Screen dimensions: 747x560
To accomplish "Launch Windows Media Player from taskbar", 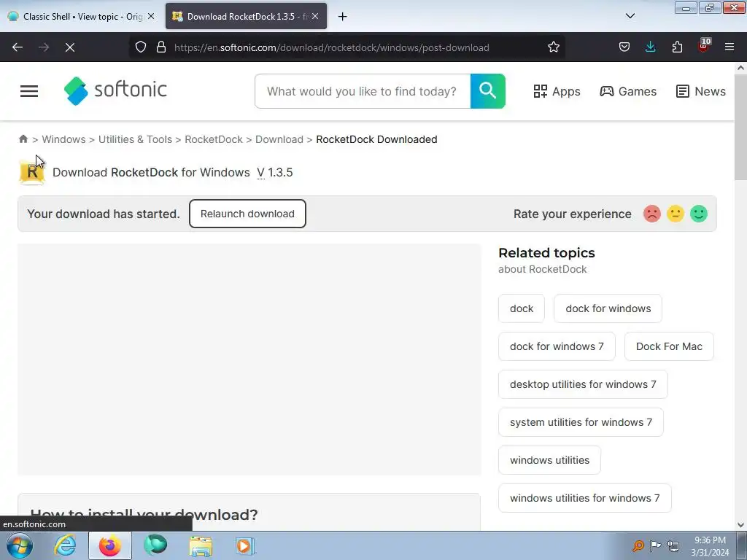I will tap(245, 545).
